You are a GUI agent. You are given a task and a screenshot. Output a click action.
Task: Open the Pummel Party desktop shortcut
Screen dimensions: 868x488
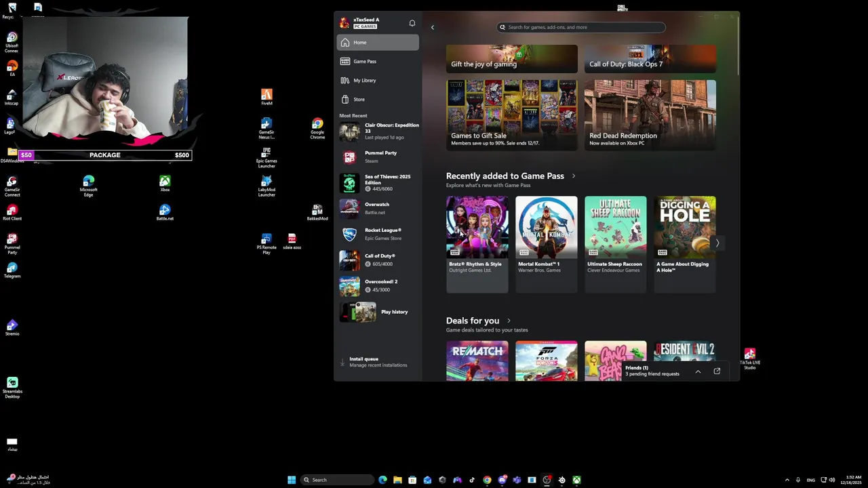[x=12, y=244]
